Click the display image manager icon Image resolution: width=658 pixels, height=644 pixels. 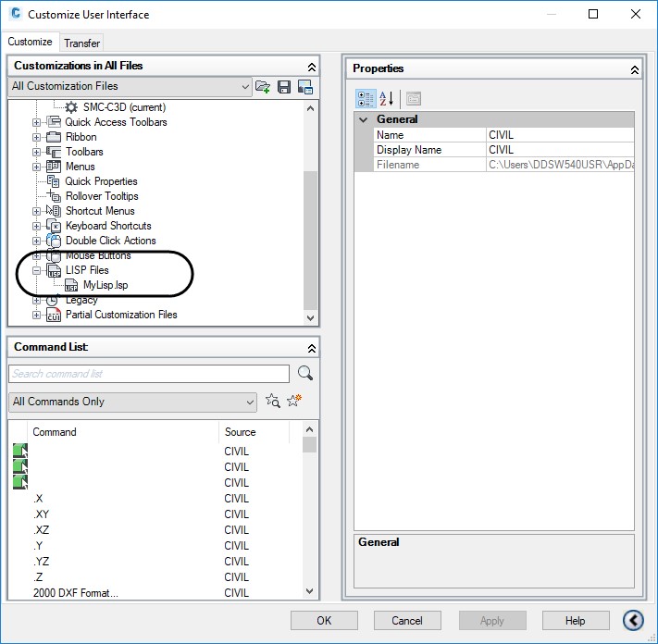click(305, 87)
